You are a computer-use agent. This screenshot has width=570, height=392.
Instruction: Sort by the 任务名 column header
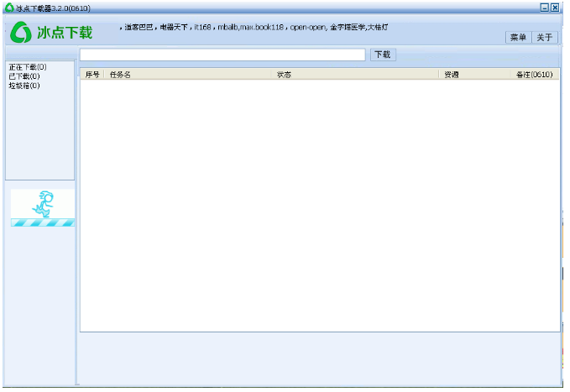(189, 76)
